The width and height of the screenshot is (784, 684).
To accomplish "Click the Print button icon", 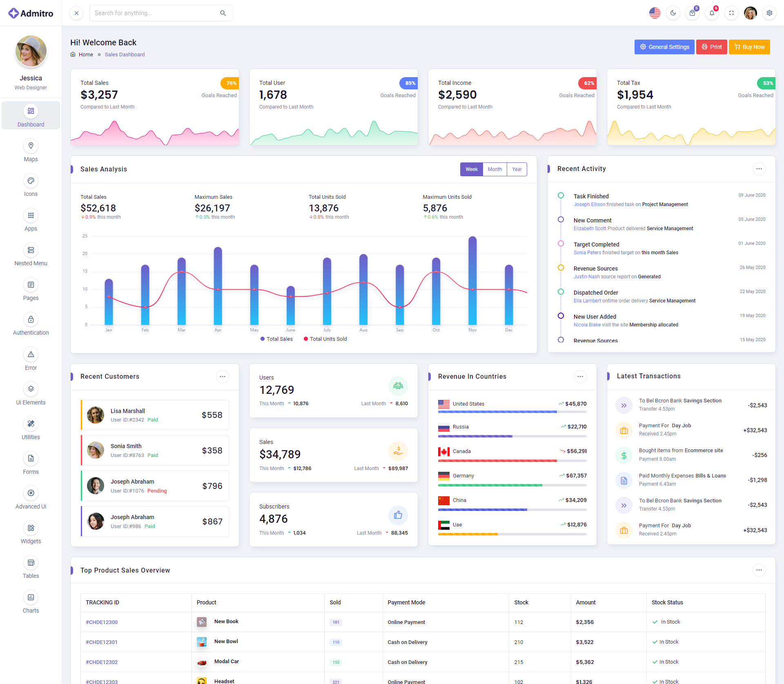I will tap(705, 47).
